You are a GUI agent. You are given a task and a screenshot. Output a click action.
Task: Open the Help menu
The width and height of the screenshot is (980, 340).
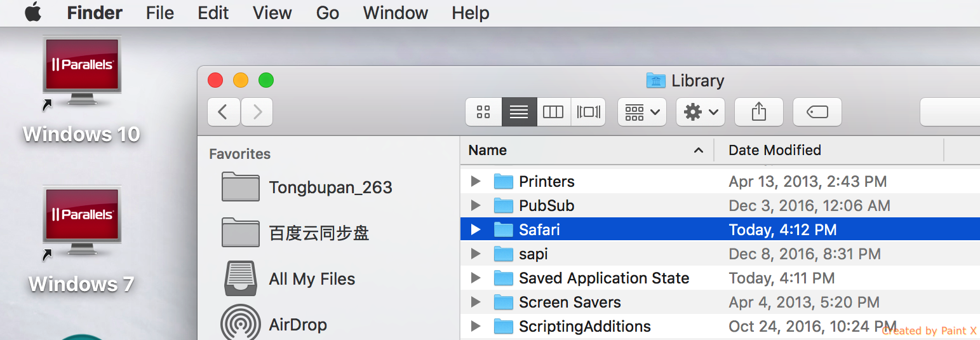pyautogui.click(x=471, y=13)
